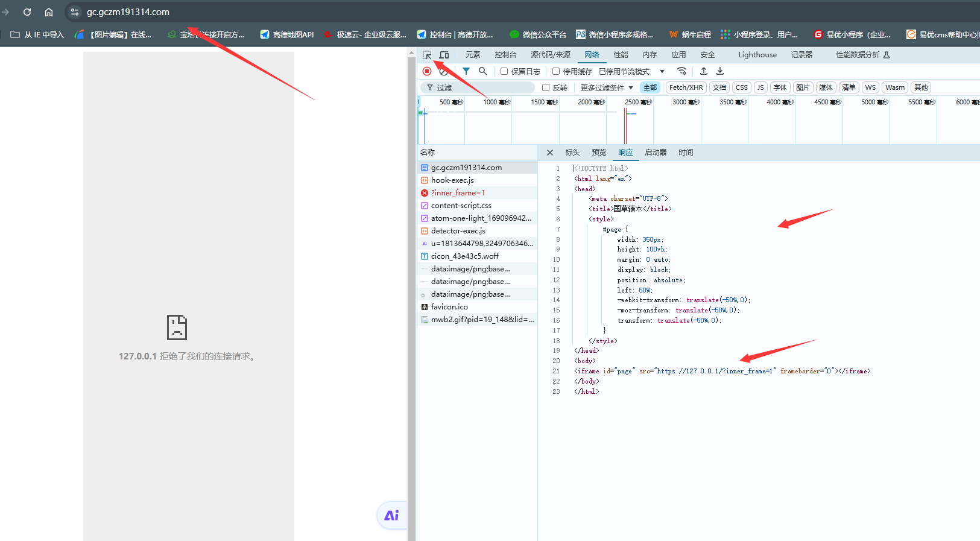Open the 蜗牛启程 bookmark
Image resolution: width=980 pixels, height=541 pixels.
pos(690,34)
